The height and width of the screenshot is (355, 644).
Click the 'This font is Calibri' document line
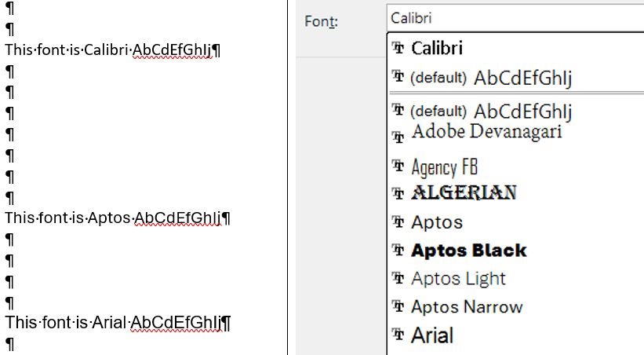[112, 50]
